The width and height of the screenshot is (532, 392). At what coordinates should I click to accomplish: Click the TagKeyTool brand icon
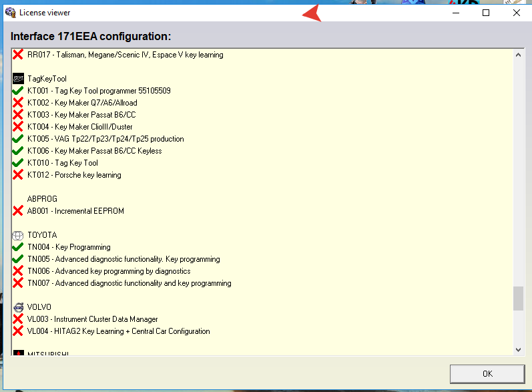18,78
